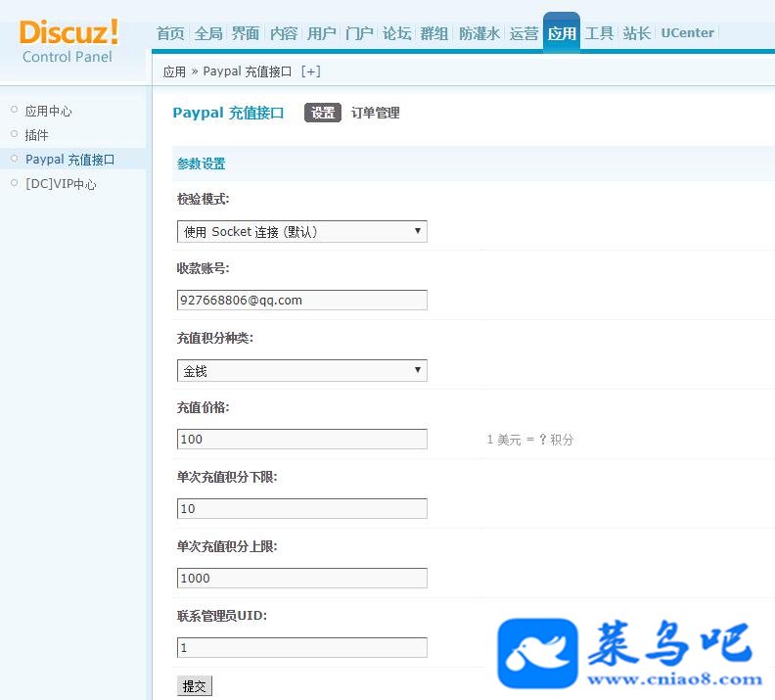
Task: Open the 运营 top menu
Action: click(524, 33)
